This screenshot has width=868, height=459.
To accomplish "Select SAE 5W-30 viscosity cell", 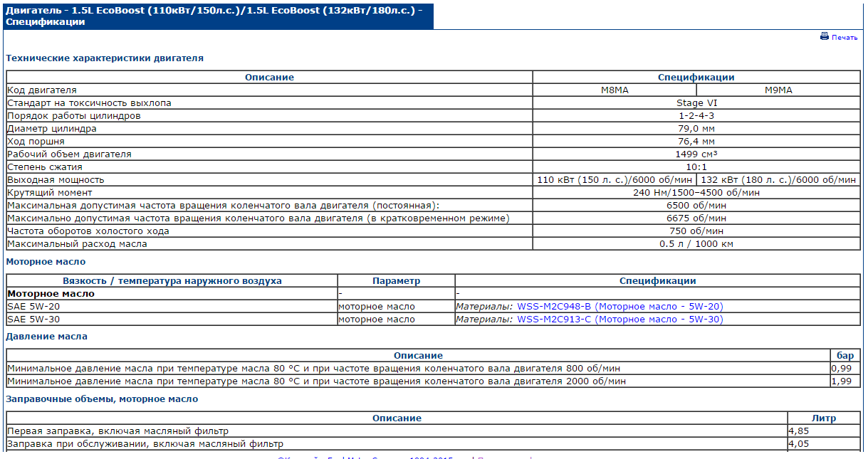I will coord(172,320).
